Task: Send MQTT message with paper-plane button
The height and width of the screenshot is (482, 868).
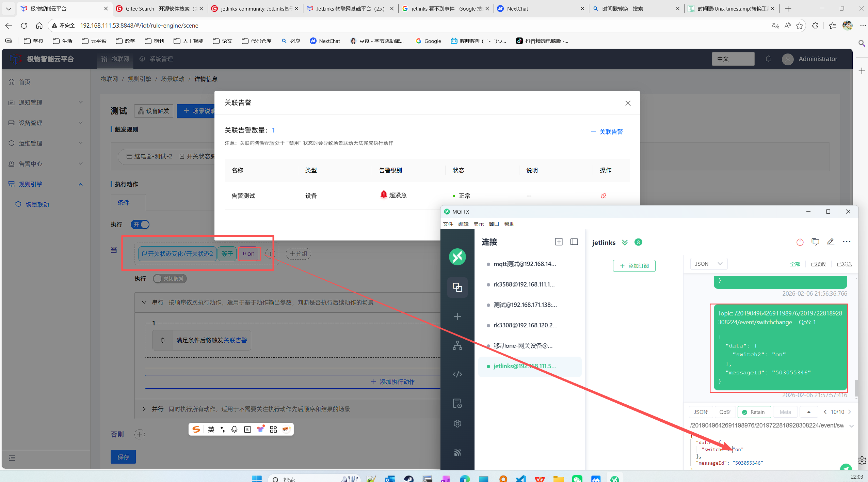Action: 846,467
